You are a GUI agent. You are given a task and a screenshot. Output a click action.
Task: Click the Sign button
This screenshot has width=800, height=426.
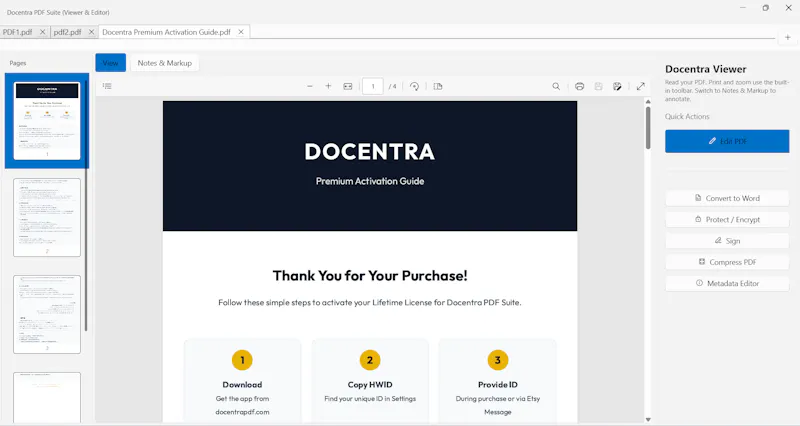(727, 241)
